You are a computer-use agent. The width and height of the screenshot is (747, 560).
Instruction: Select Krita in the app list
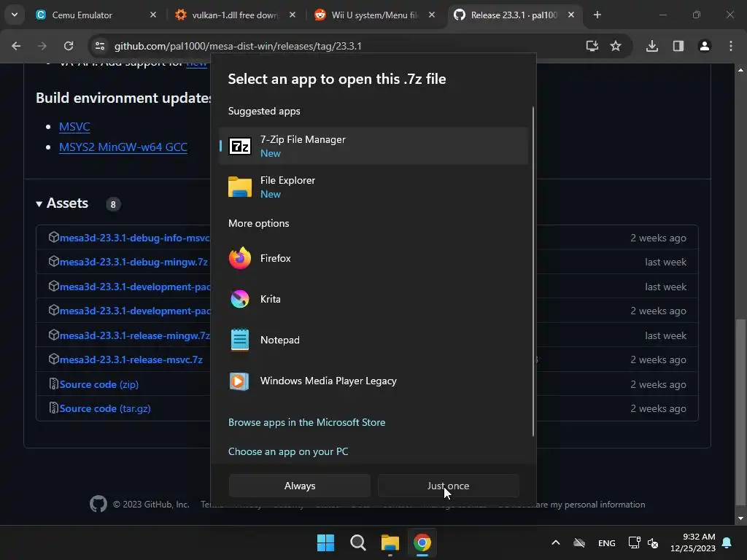[373, 299]
